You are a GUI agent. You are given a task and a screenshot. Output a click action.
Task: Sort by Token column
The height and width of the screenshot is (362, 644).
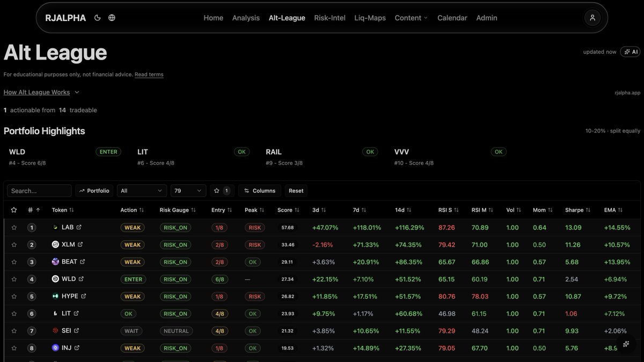pos(63,210)
